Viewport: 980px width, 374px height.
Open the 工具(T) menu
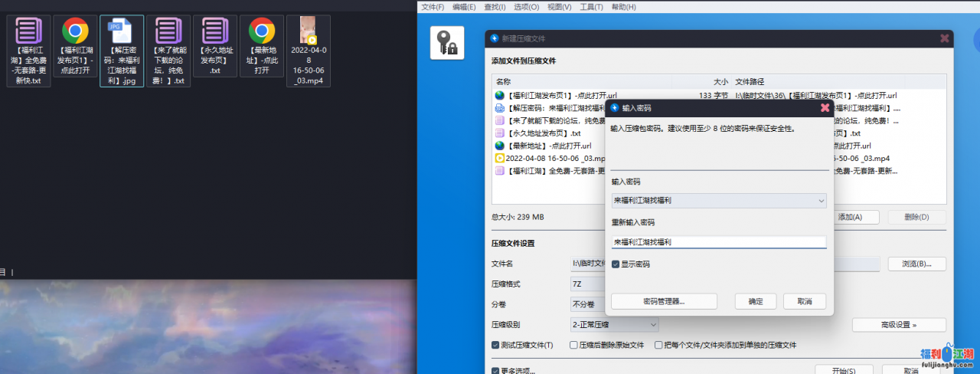(x=591, y=7)
